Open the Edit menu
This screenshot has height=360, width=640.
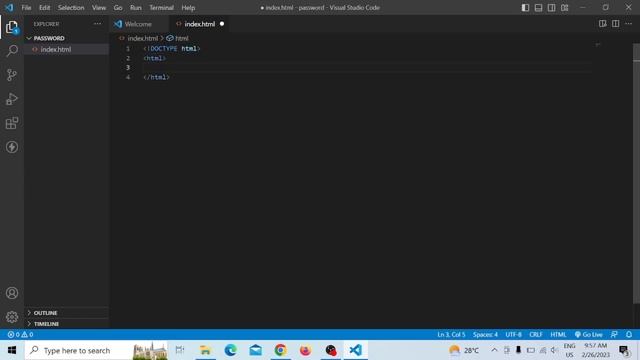coord(44,8)
